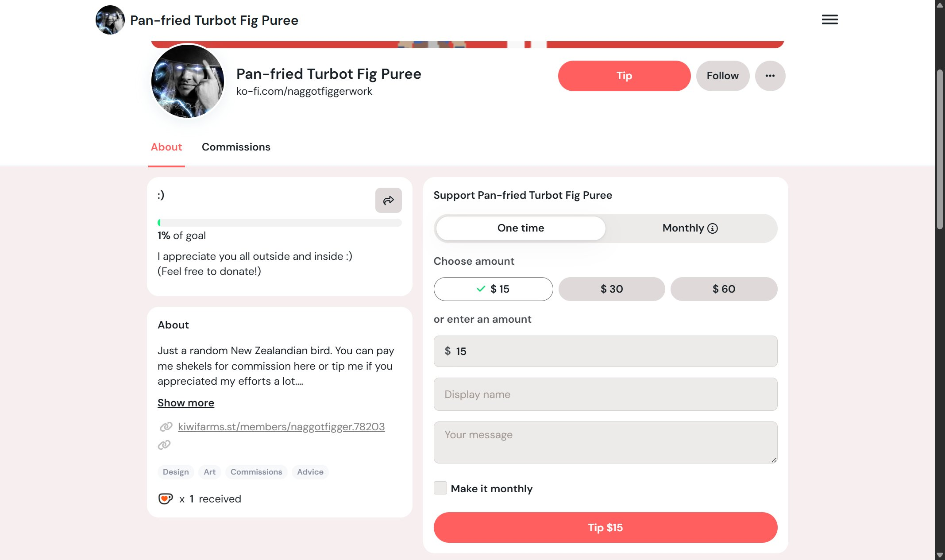Click the share arrow icon
The image size is (945, 560).
coord(388,201)
